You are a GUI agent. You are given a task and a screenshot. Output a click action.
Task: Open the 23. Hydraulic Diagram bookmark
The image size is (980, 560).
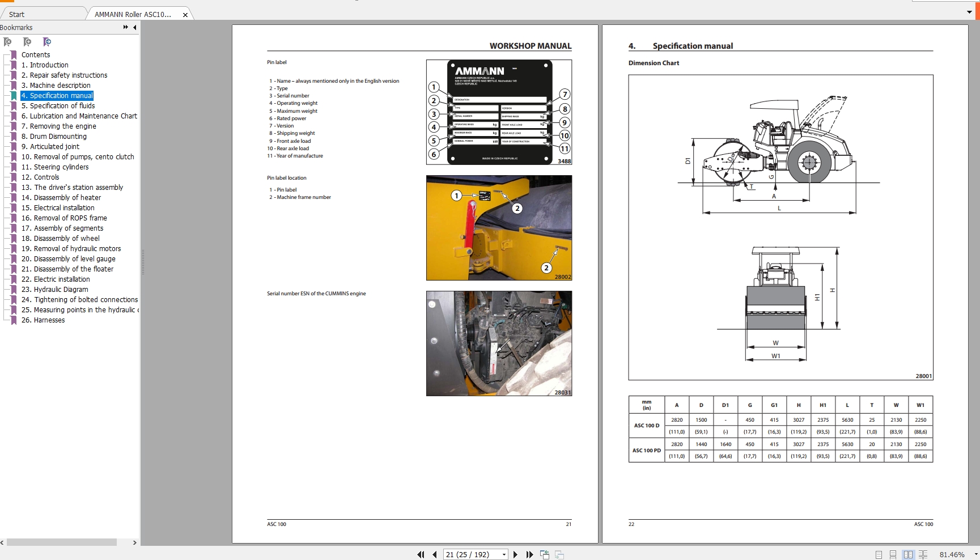[55, 290]
